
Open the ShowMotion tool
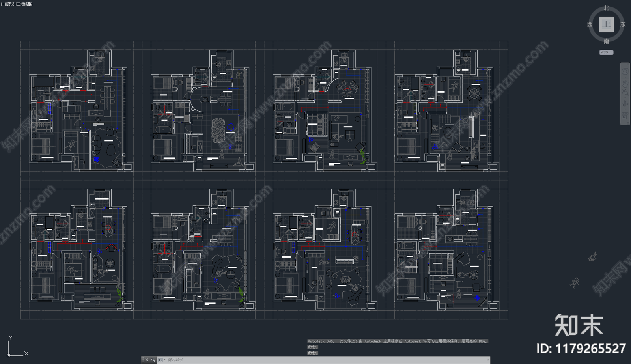pyautogui.click(x=625, y=116)
